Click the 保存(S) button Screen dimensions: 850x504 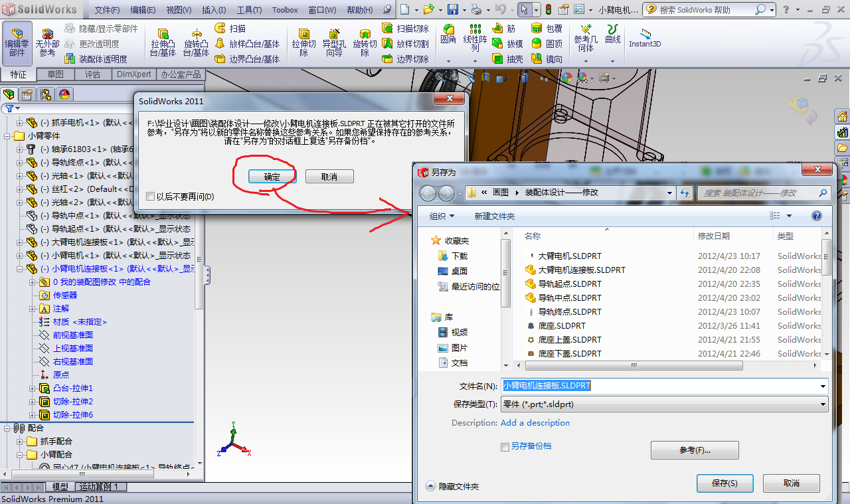(724, 483)
